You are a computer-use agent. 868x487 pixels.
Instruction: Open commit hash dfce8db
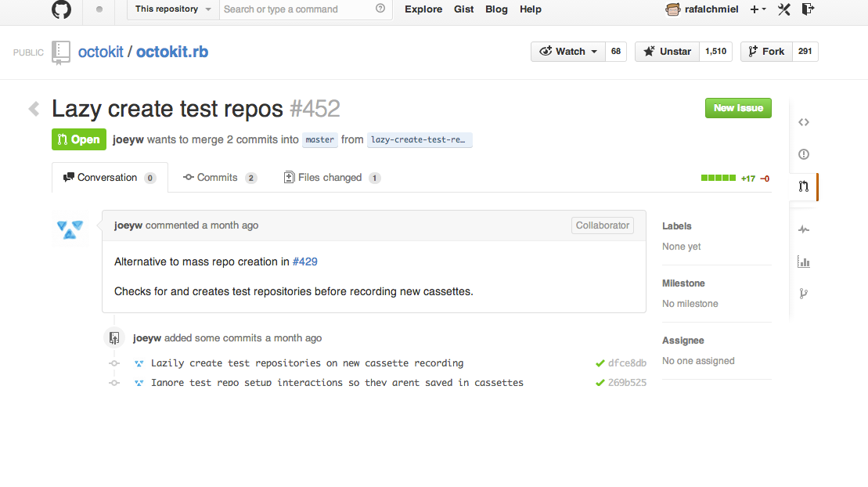627,363
